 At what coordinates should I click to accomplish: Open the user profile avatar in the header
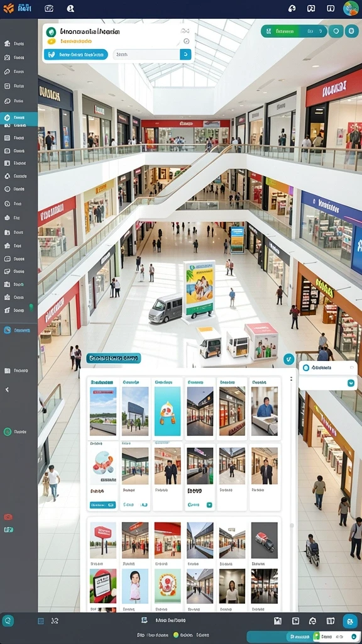[351, 8]
